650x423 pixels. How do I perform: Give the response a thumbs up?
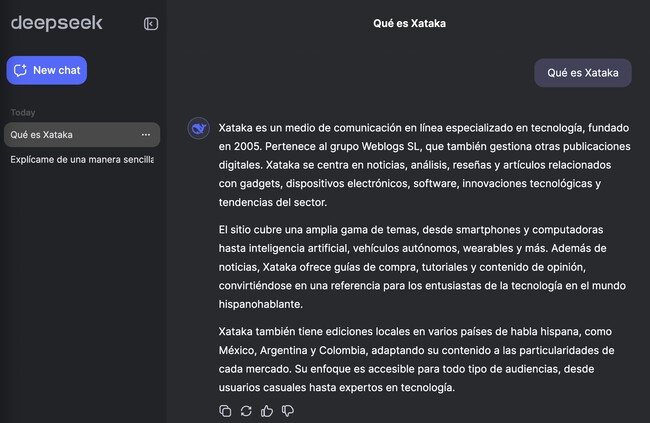(267, 410)
